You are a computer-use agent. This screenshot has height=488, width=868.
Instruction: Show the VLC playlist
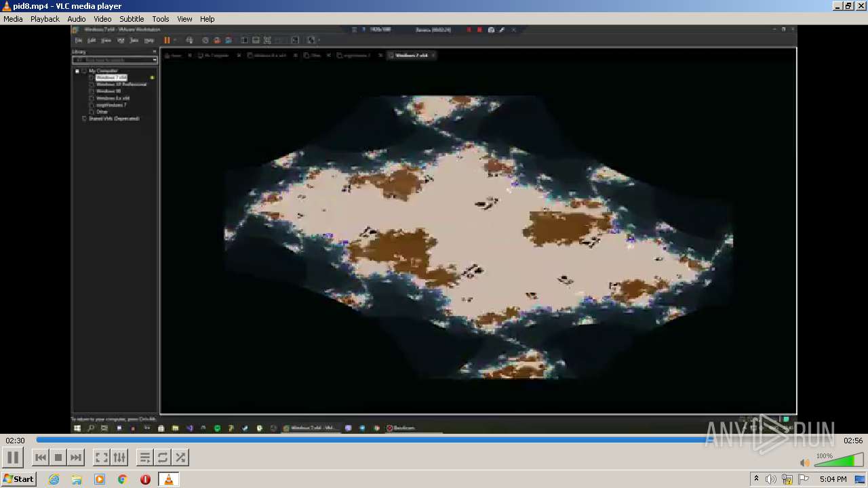point(145,457)
